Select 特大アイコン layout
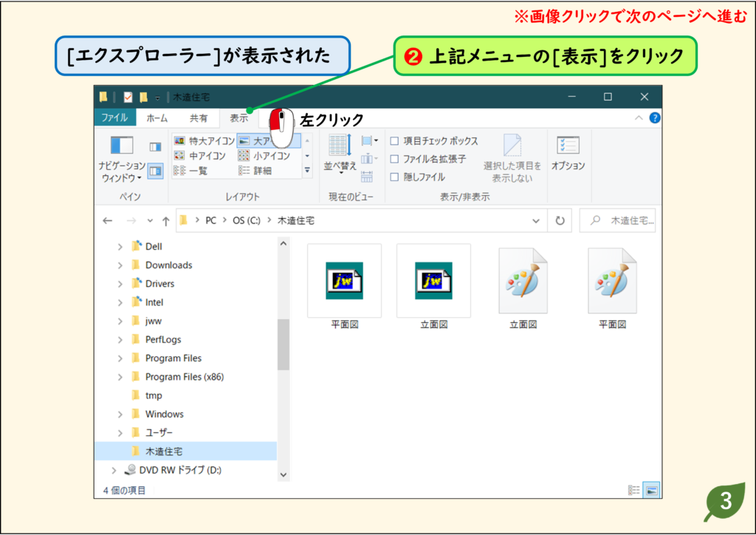 pos(204,141)
